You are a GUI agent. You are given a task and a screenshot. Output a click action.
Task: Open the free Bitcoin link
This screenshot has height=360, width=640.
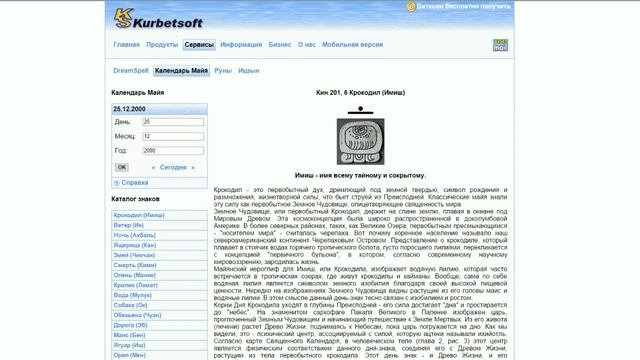464,6
